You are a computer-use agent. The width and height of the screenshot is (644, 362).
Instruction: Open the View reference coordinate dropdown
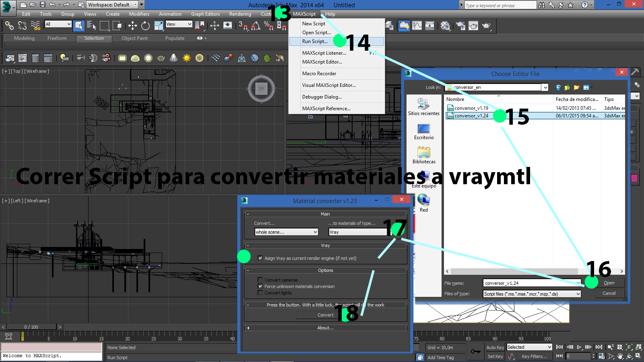click(179, 24)
